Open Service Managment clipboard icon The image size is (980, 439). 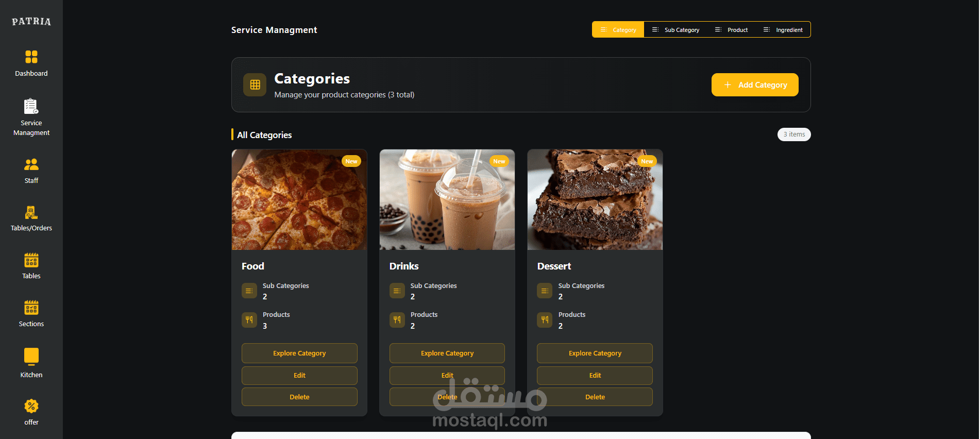coord(31,106)
